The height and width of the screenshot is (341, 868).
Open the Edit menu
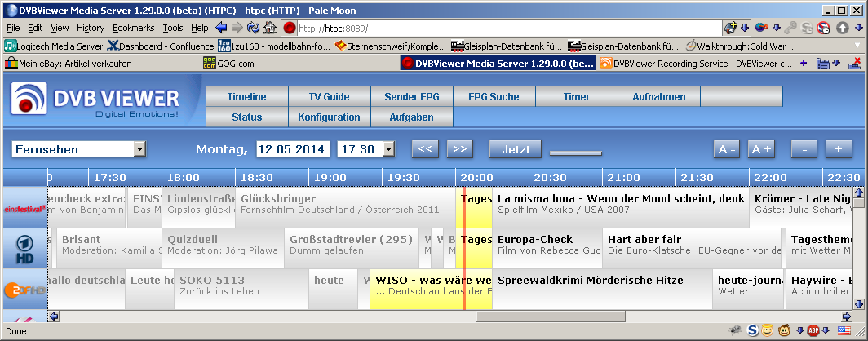[35, 28]
